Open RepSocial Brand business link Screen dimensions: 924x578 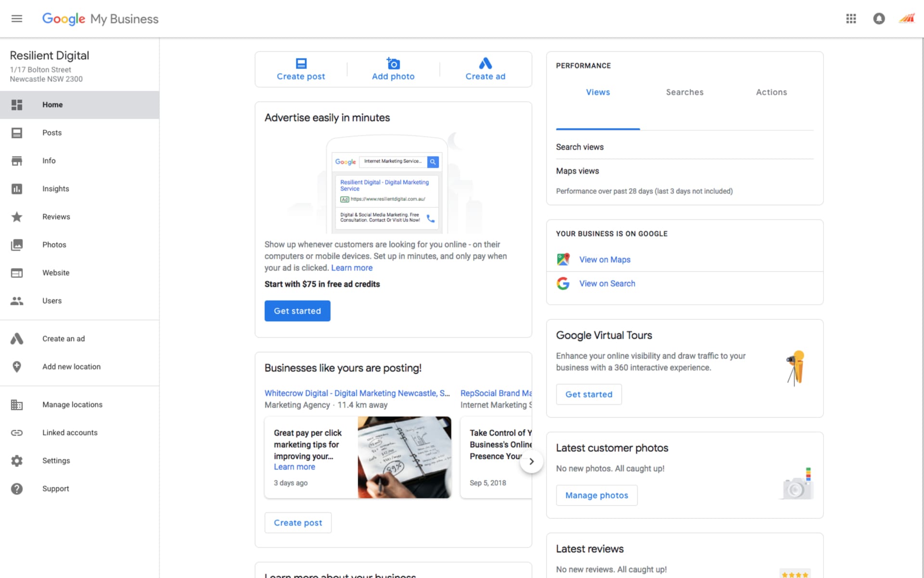coord(496,393)
